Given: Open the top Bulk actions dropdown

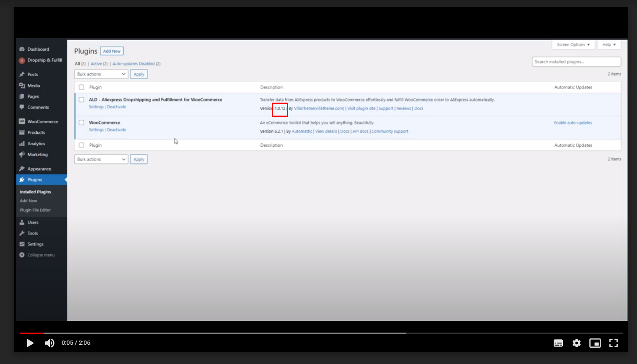Looking at the screenshot, I should (x=101, y=74).
